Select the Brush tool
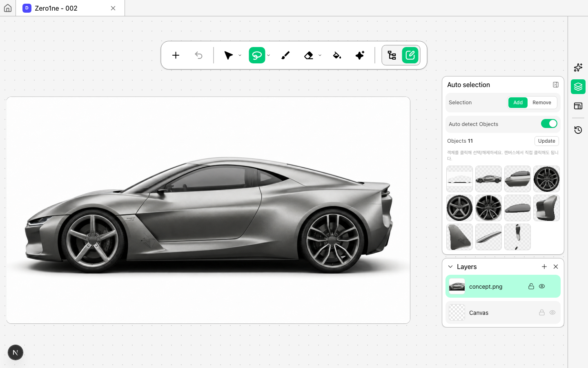This screenshot has height=368, width=588. tap(285, 55)
